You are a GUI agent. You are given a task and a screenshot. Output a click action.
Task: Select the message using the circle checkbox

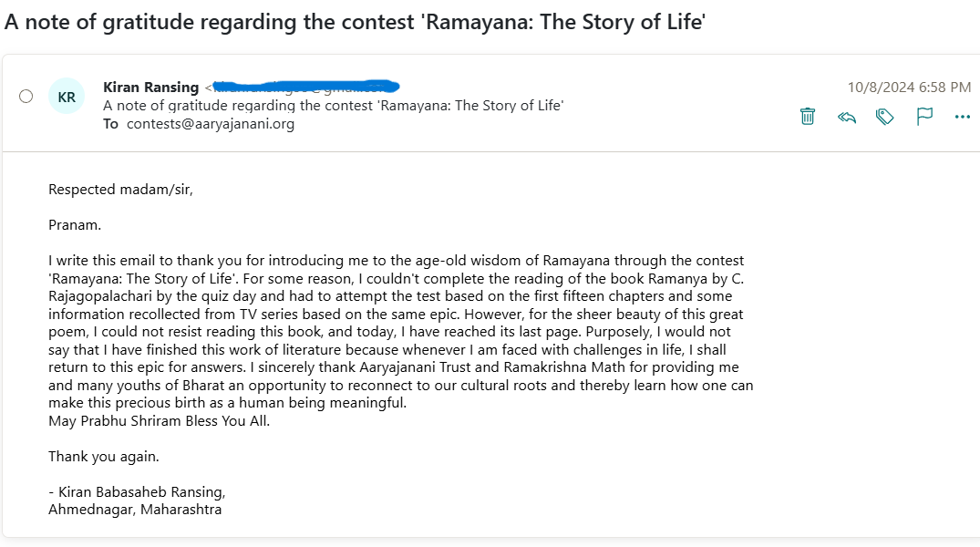(26, 97)
